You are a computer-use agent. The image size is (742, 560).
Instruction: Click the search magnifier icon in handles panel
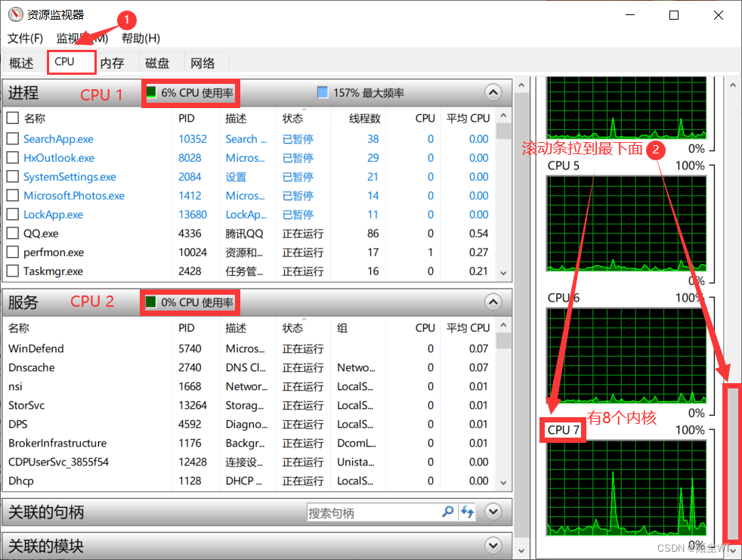tap(447, 512)
